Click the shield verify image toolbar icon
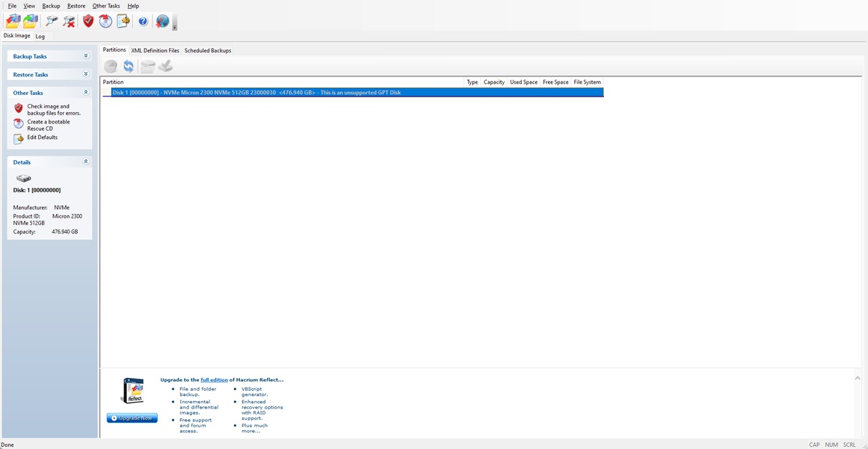This screenshot has height=449, width=868. tap(88, 22)
